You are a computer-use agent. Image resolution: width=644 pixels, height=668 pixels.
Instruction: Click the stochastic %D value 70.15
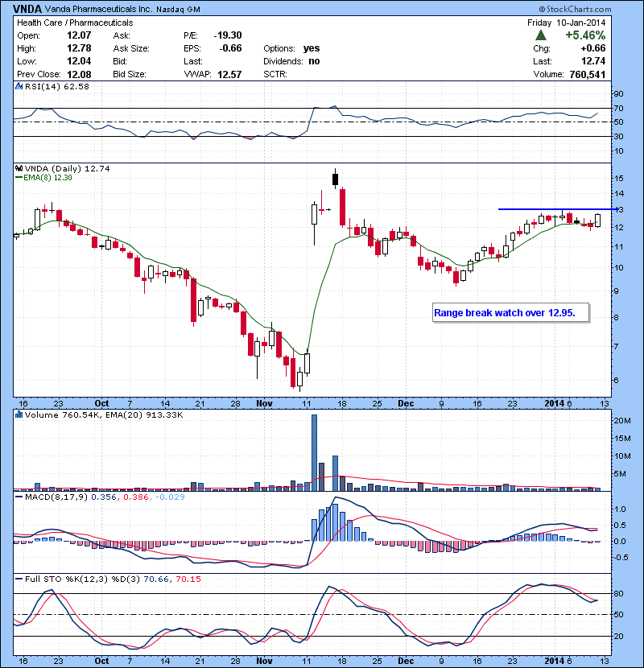(x=188, y=579)
